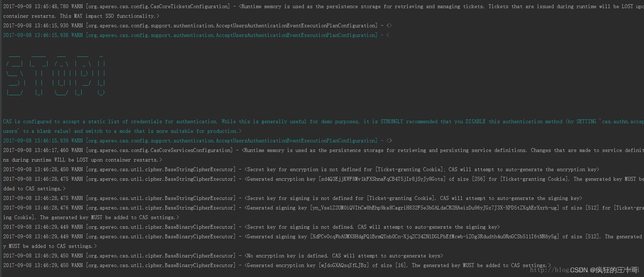Image resolution: width=644 pixels, height=277 pixels.
Task: Select 'Secret key for signing is not defined for [Ticket-granting Cookie]' line
Action: click(x=292, y=198)
